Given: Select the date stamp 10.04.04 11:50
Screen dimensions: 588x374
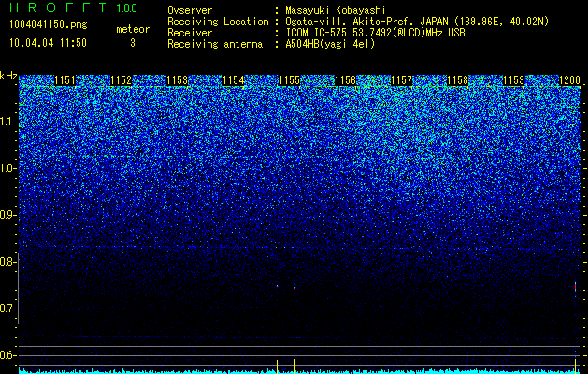Looking at the screenshot, I should coord(48,43).
